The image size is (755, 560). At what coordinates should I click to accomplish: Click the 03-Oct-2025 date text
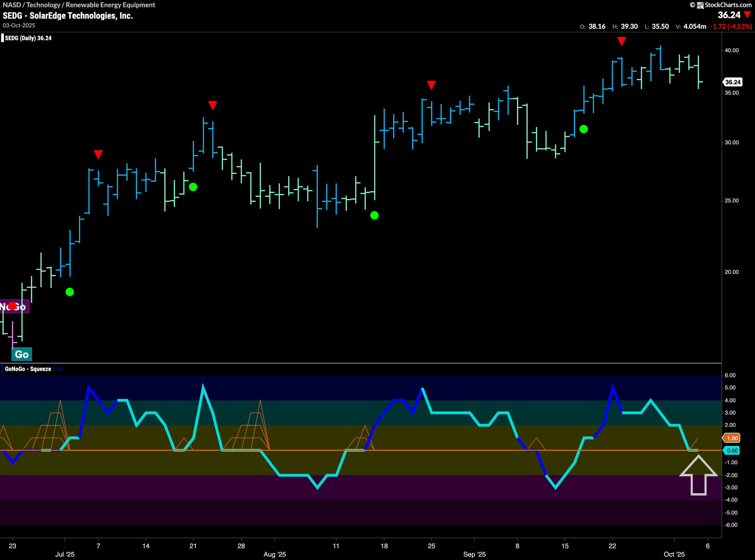click(x=19, y=25)
